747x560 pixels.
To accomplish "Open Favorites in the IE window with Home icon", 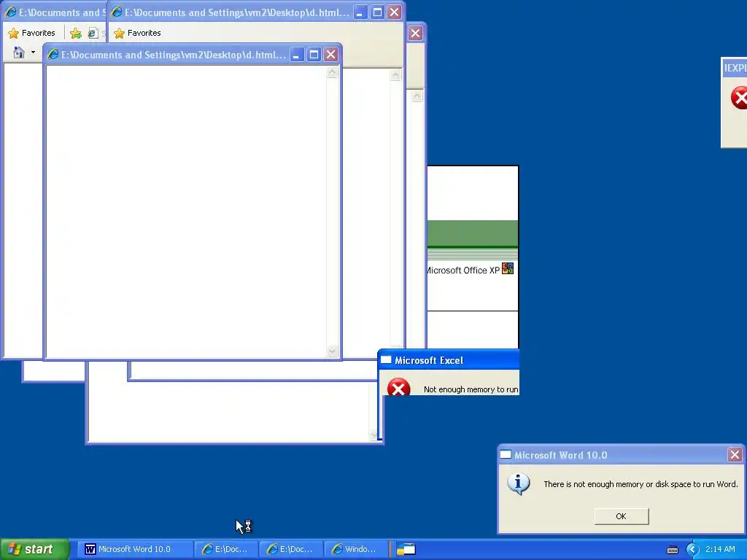I will click(x=32, y=33).
